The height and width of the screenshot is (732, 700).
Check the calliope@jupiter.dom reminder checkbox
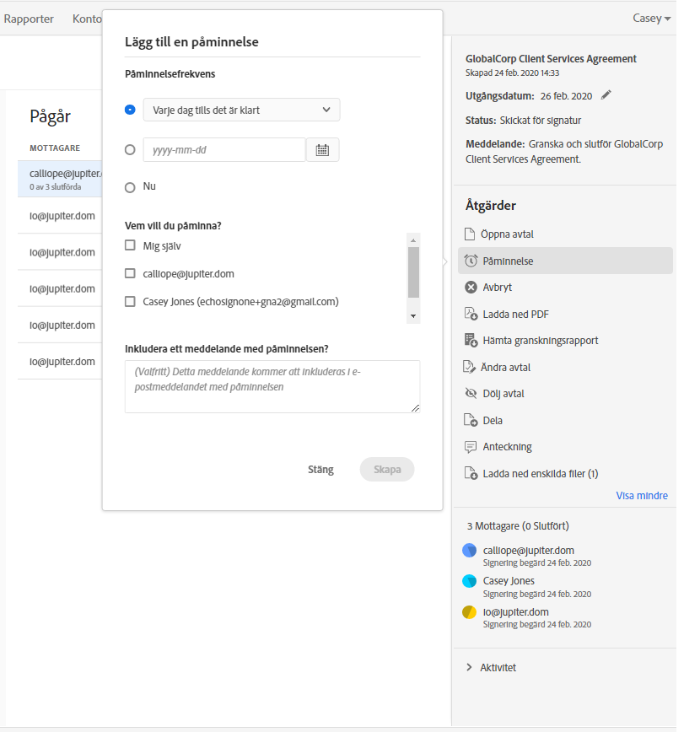click(x=130, y=273)
